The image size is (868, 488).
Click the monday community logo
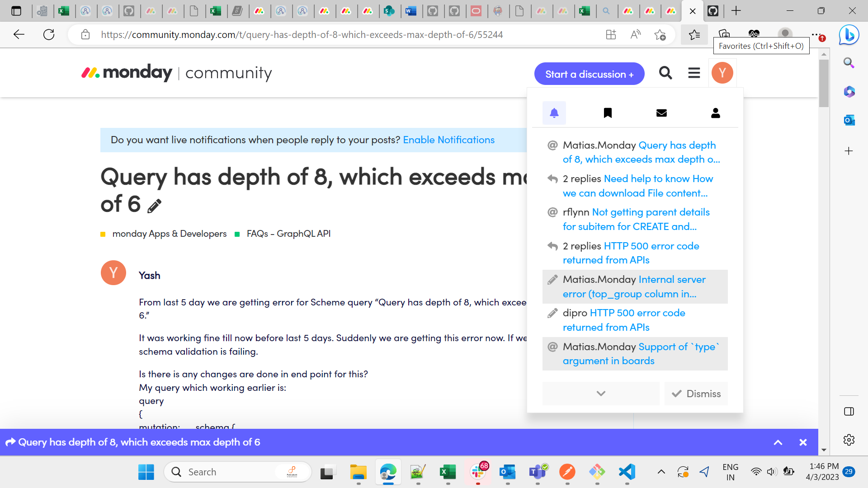176,73
